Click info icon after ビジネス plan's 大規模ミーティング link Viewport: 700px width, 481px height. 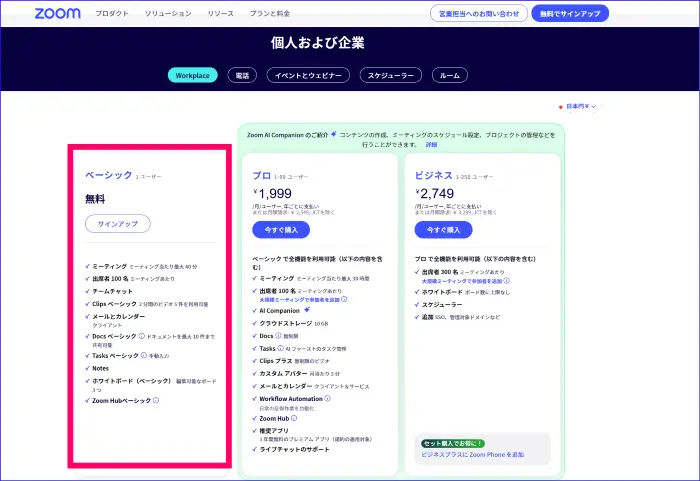pos(507,281)
